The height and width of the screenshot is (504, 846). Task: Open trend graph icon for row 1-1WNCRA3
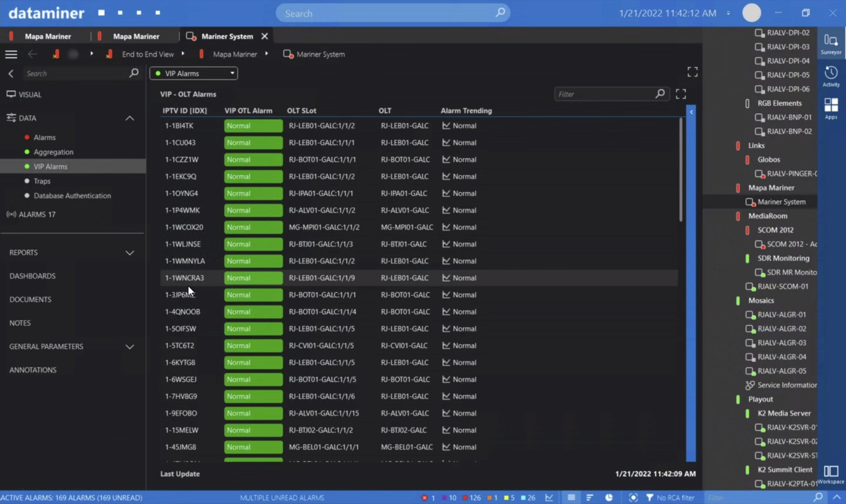[x=446, y=278]
